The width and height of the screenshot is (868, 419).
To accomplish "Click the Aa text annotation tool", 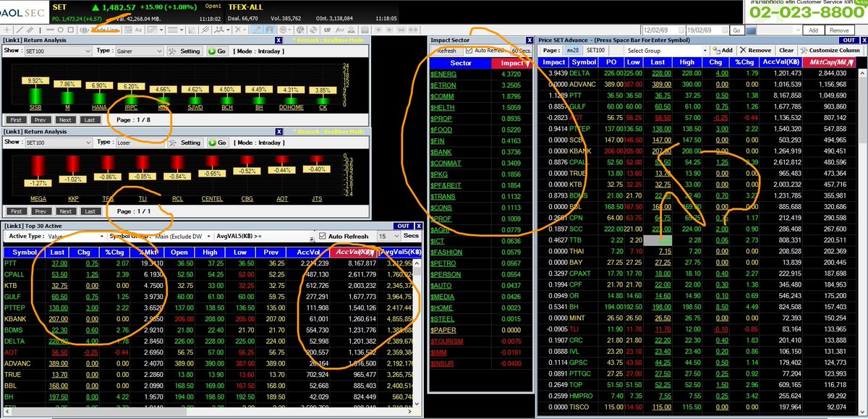I will pyautogui.click(x=138, y=30).
